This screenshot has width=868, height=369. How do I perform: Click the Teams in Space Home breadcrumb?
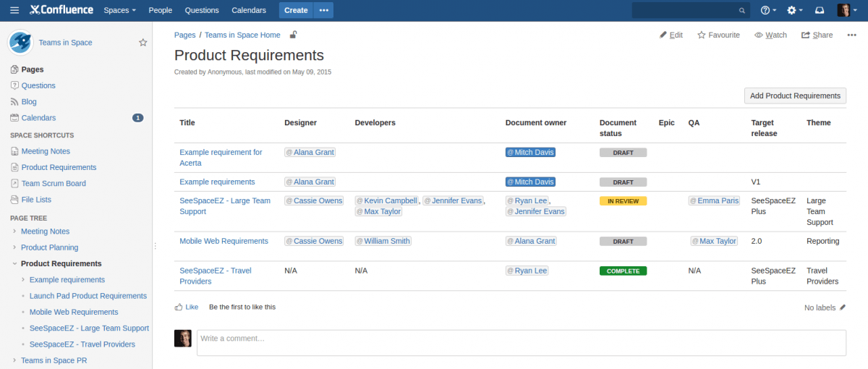pos(242,35)
